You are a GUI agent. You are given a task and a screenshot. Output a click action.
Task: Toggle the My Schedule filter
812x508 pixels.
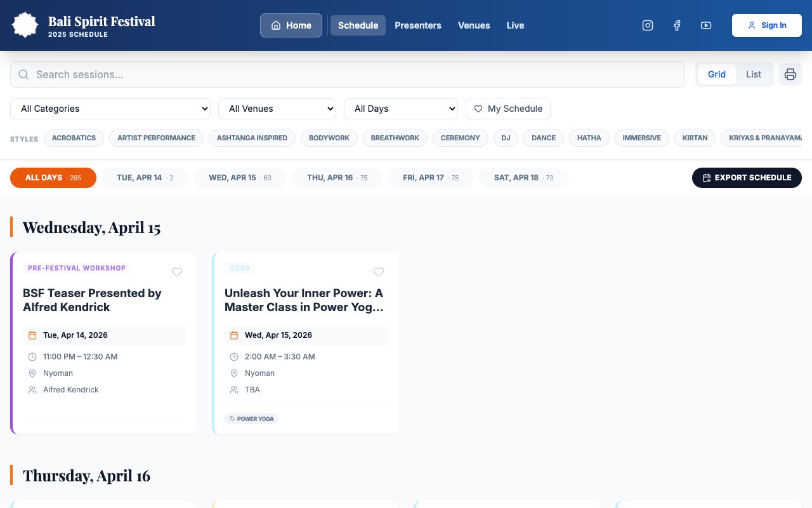coord(507,109)
